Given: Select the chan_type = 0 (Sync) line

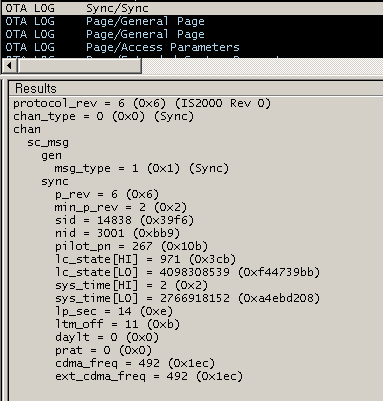Looking at the screenshot, I should 103,116.
